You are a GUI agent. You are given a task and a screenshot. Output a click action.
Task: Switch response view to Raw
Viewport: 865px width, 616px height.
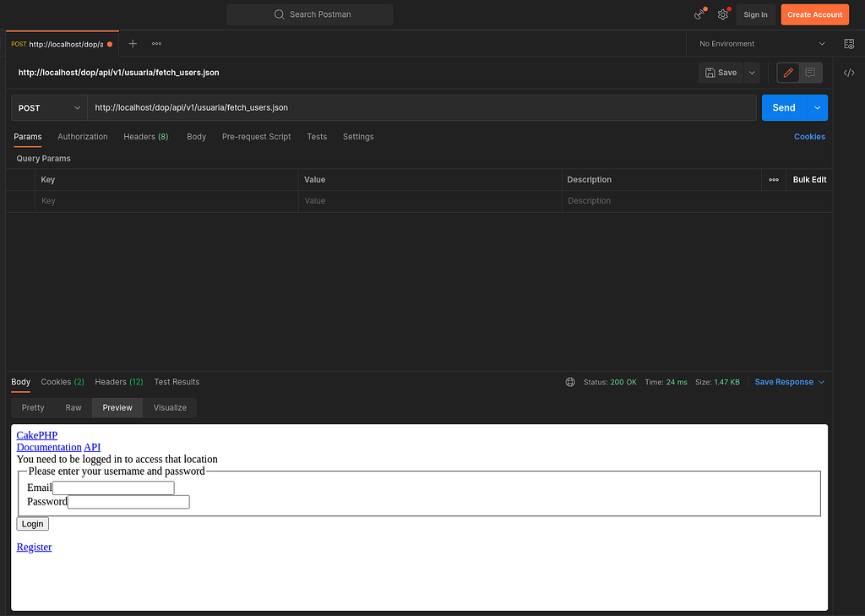coord(73,407)
